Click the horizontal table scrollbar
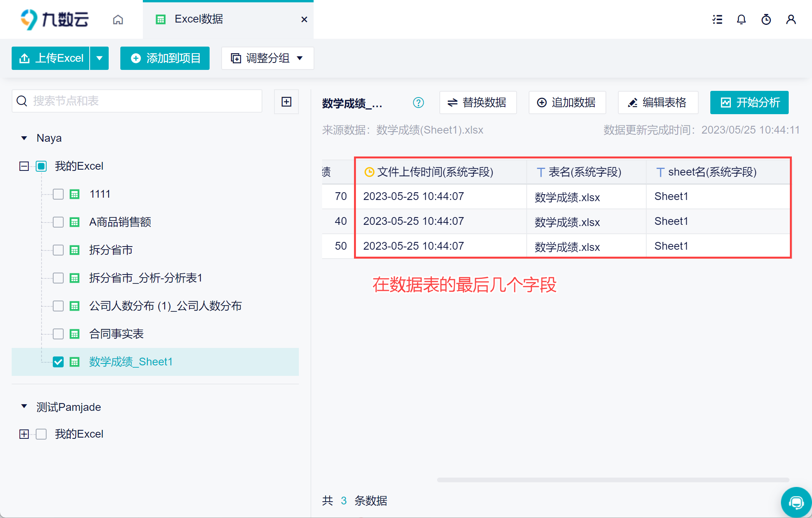 (x=613, y=480)
